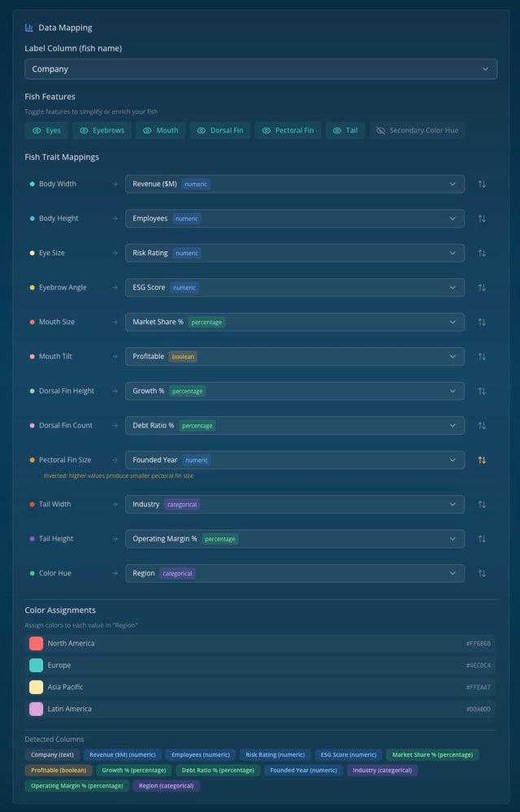Invert the Tail Width mapping
Viewport: 520px width, 812px height.
[482, 505]
